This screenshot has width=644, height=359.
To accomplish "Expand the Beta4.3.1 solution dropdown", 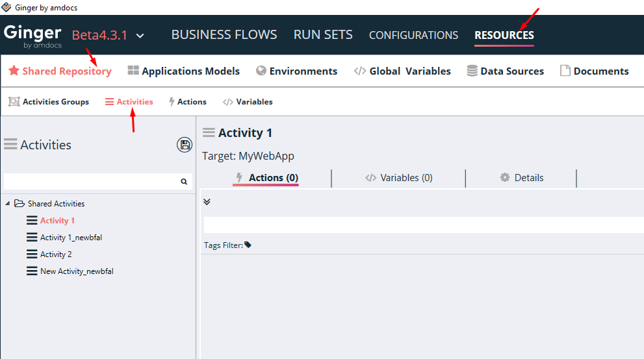I will tap(140, 36).
